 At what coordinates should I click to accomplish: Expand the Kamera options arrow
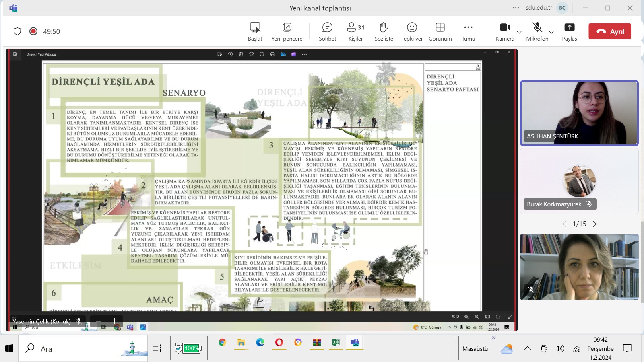519,32
